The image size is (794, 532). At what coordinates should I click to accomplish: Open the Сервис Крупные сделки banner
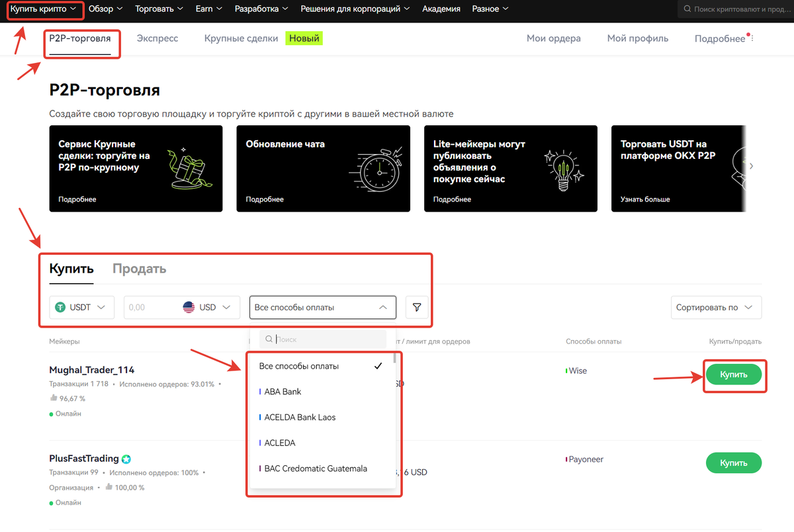[x=136, y=169]
